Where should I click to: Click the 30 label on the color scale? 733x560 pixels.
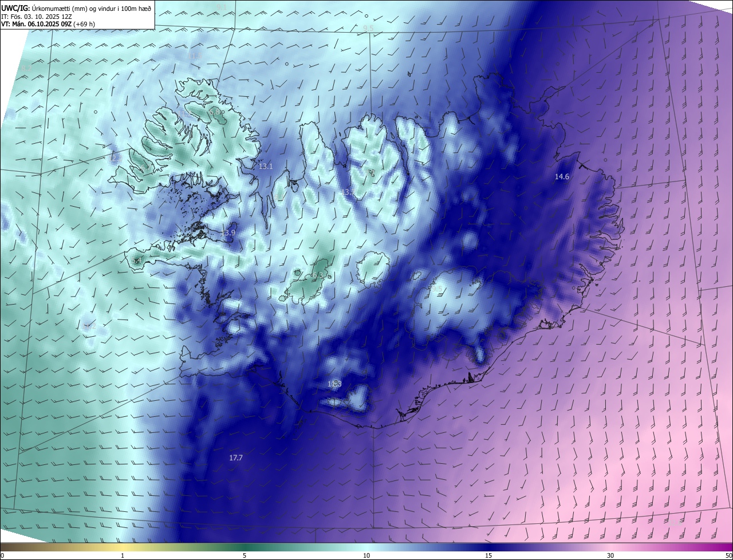(610, 555)
